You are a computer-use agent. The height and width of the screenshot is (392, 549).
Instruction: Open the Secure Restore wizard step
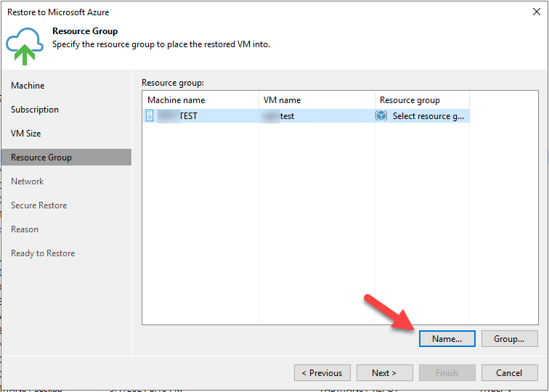tap(39, 205)
